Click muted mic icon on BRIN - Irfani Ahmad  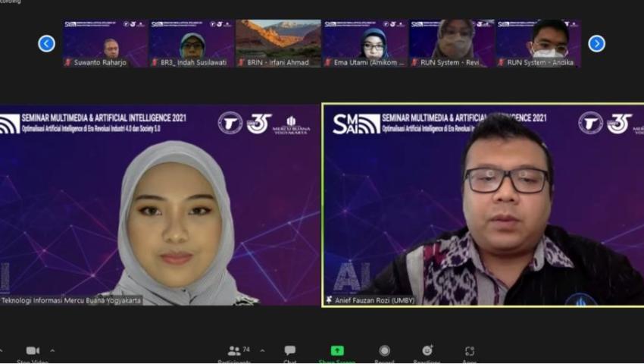tap(241, 62)
